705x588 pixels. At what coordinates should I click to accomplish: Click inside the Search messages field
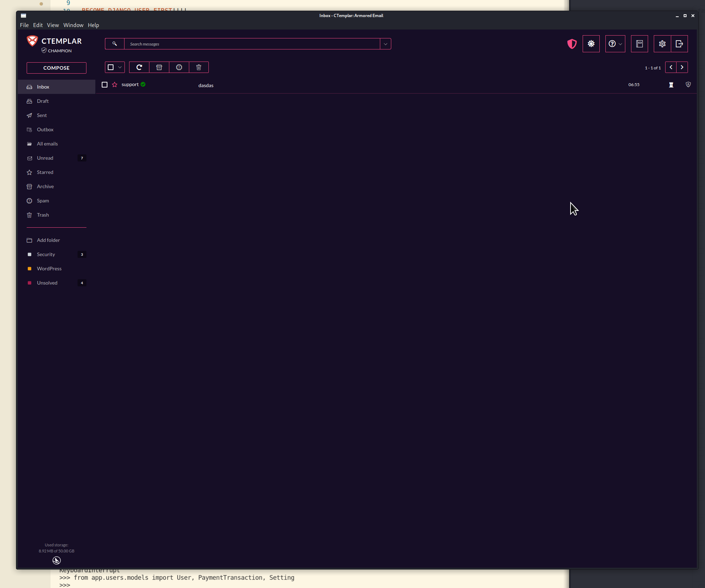coord(249,44)
